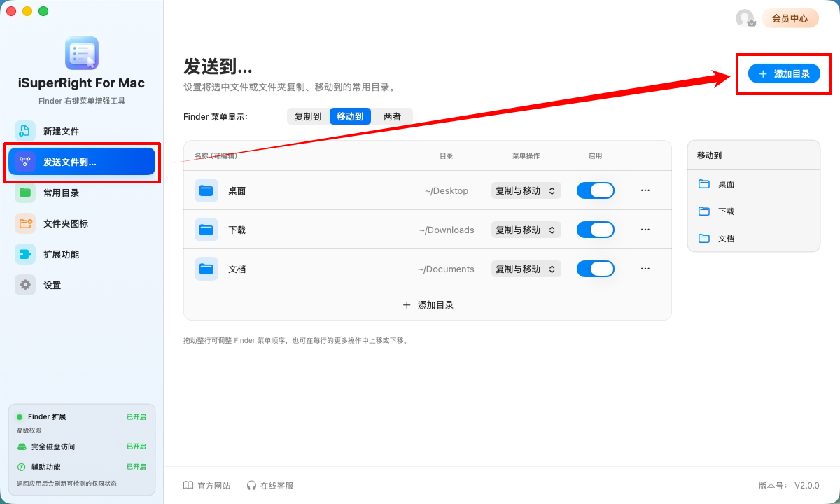840x504 pixels.
Task: Open more options for 下载 row
Action: click(645, 230)
